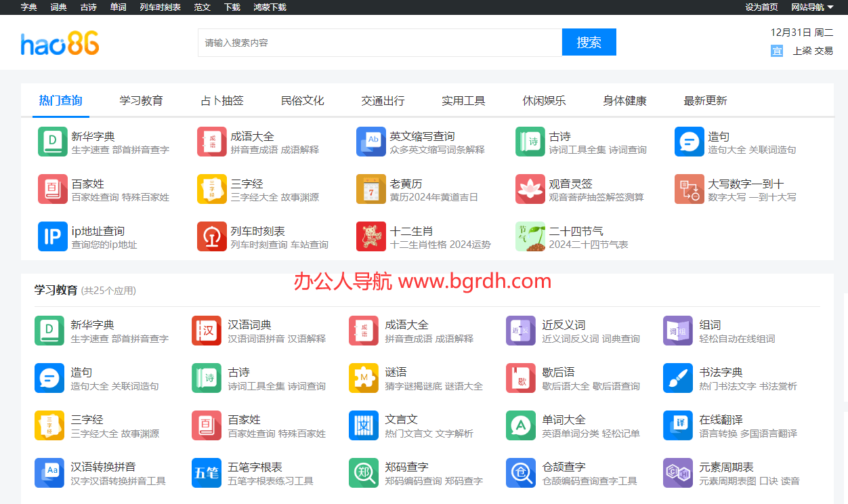Open the 元素周期表 periodic table icon

pyautogui.click(x=677, y=473)
